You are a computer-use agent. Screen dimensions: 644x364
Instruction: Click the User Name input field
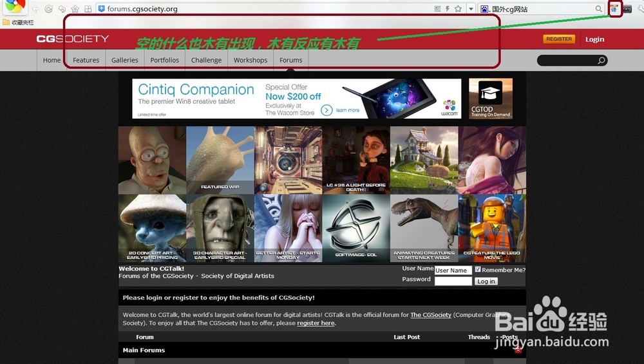pos(453,271)
